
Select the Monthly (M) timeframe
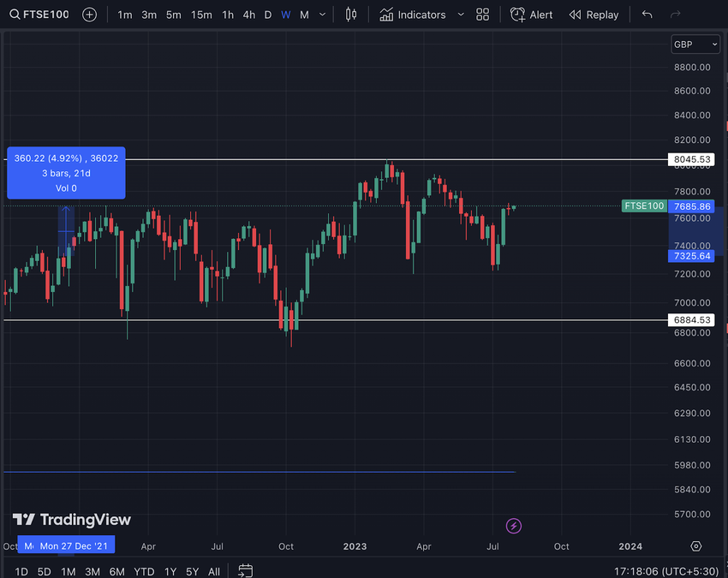pos(304,15)
